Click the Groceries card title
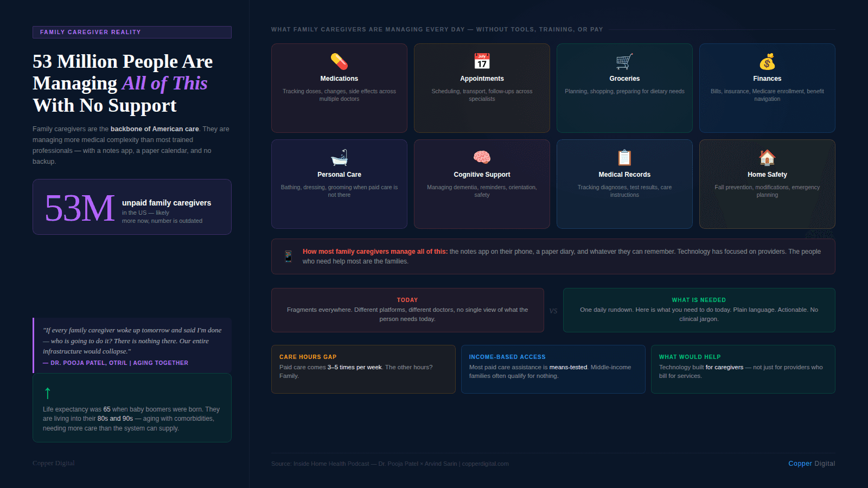 click(x=624, y=79)
